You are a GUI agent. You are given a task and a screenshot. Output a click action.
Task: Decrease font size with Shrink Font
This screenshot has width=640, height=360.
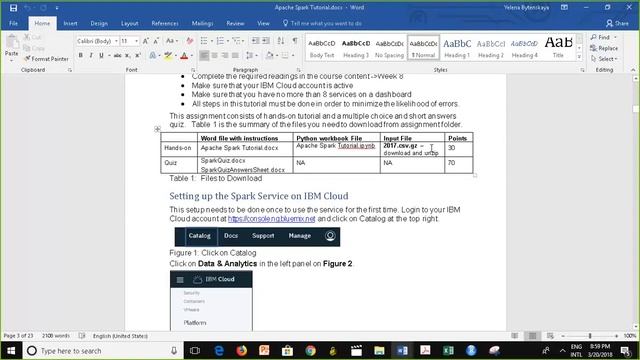(156, 41)
